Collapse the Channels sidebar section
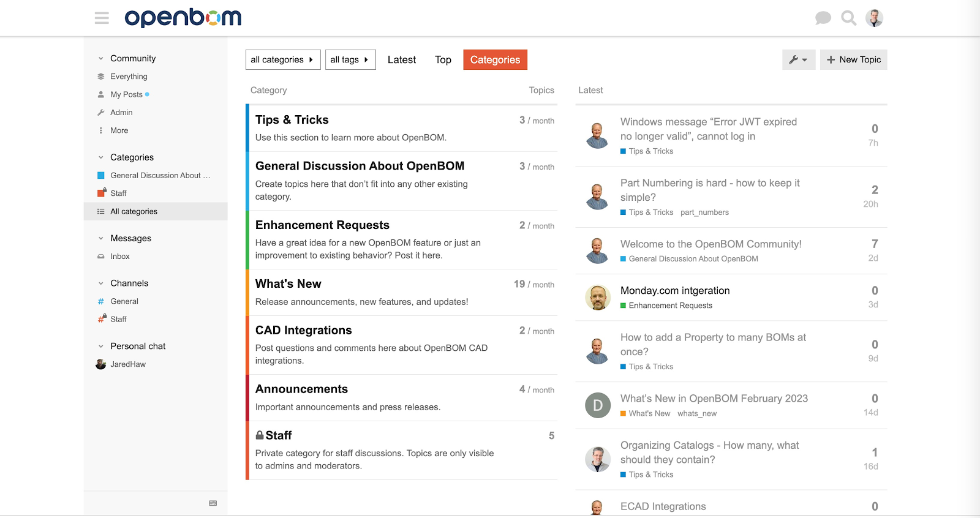 coord(101,283)
